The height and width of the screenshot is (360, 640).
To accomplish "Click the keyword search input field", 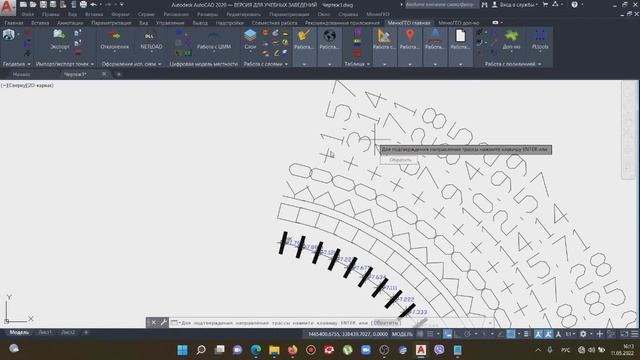I will pos(442,4).
